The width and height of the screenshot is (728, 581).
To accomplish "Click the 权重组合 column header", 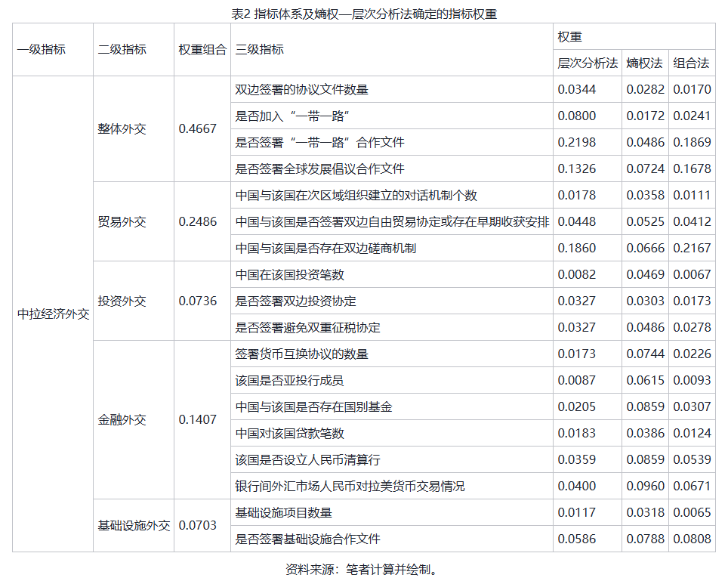I will coord(202,49).
